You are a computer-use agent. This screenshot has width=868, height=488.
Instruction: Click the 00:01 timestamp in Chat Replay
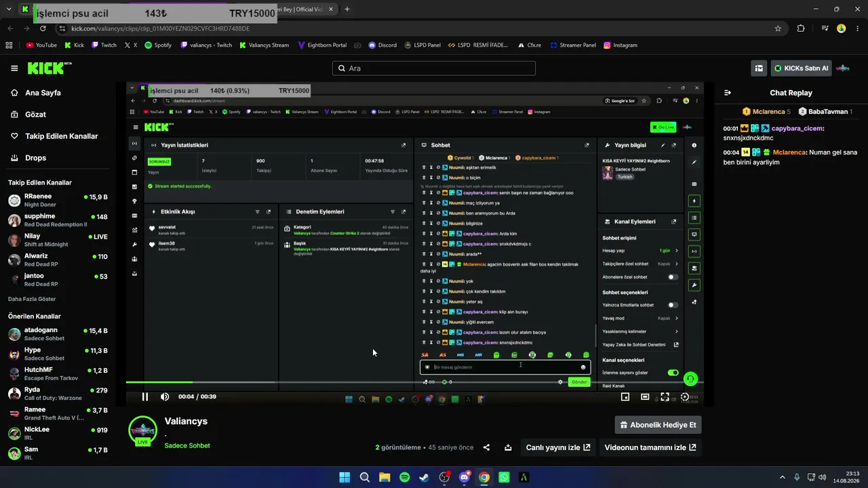(x=730, y=128)
